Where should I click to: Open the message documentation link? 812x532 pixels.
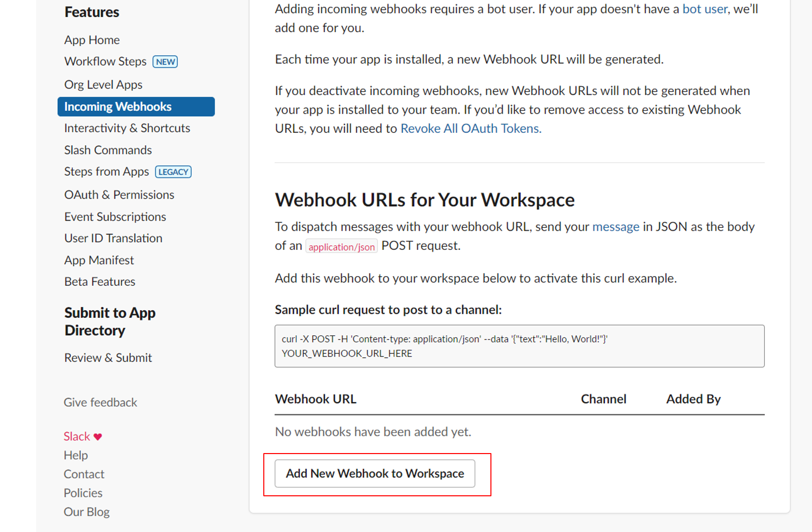[x=616, y=227]
